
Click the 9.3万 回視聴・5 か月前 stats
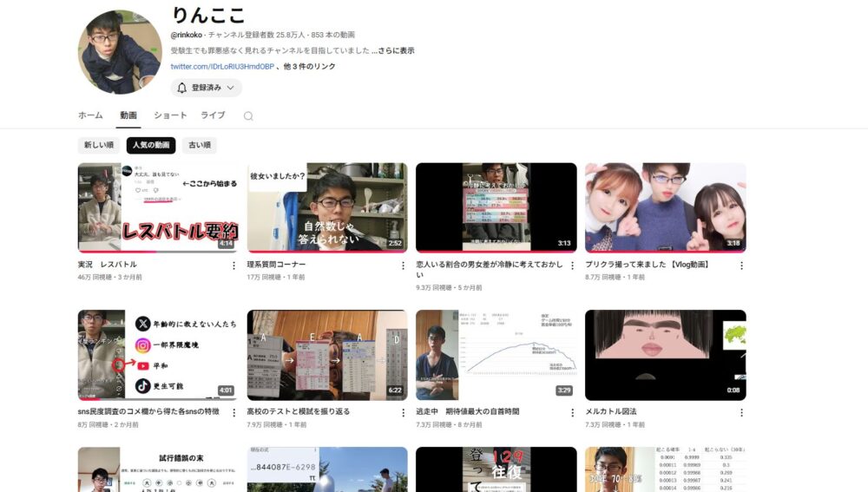pyautogui.click(x=449, y=288)
